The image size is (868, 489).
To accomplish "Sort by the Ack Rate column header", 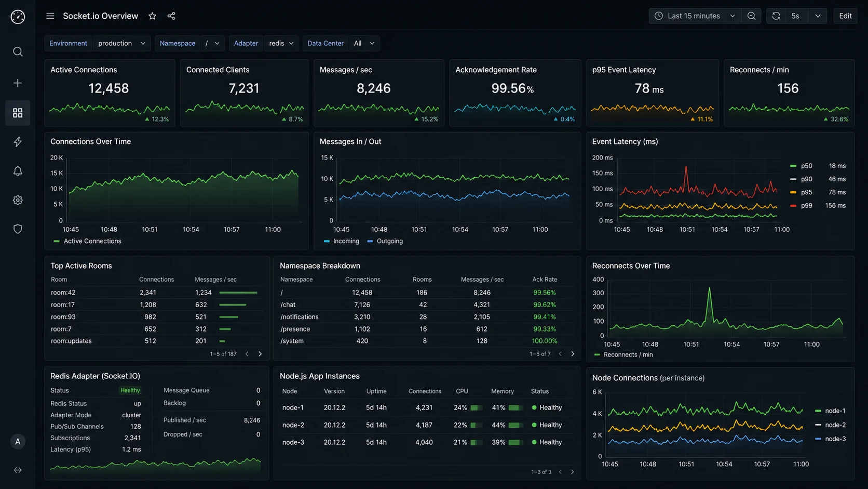I will 545,280.
